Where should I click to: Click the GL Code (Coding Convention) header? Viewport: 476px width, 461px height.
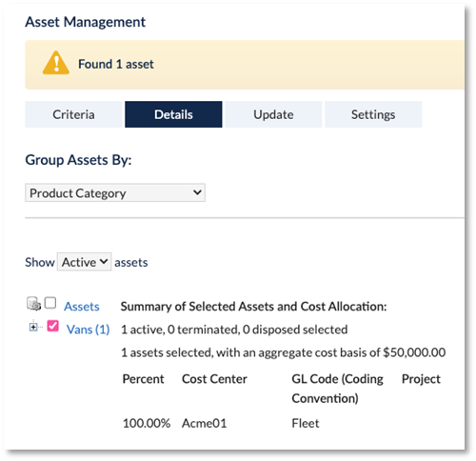(337, 389)
